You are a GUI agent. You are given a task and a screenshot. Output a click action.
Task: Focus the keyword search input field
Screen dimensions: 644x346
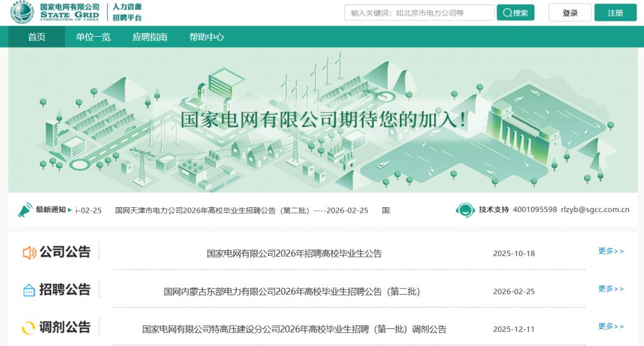click(420, 13)
